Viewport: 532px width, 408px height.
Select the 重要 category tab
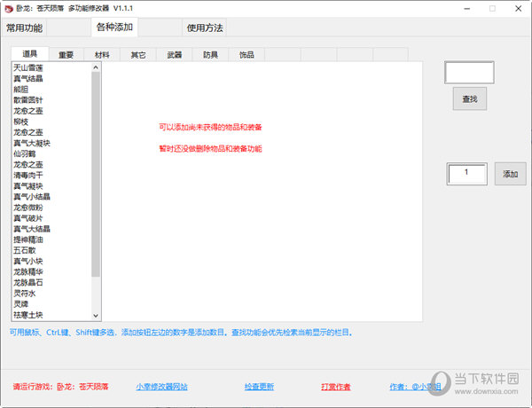[x=66, y=55]
